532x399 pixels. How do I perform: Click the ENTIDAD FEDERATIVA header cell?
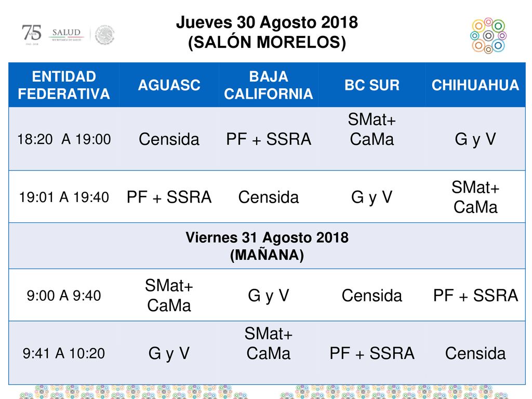[x=64, y=85]
